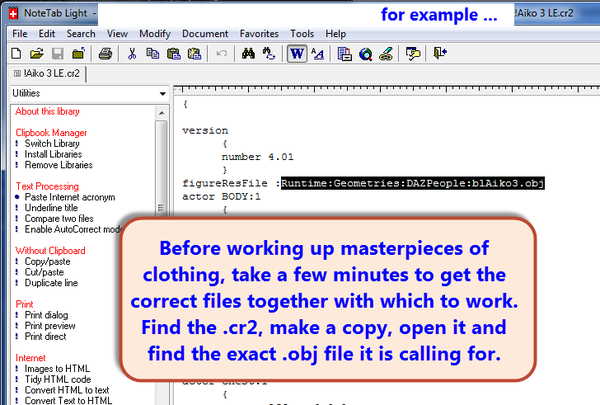
Task: Click the highlighted Runtime:Geometries path text
Action: (x=412, y=183)
